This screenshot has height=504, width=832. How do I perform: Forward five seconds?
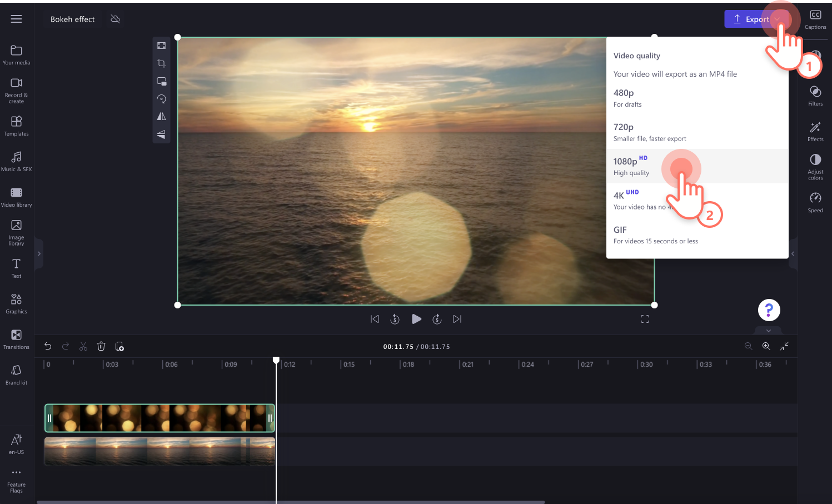click(437, 319)
